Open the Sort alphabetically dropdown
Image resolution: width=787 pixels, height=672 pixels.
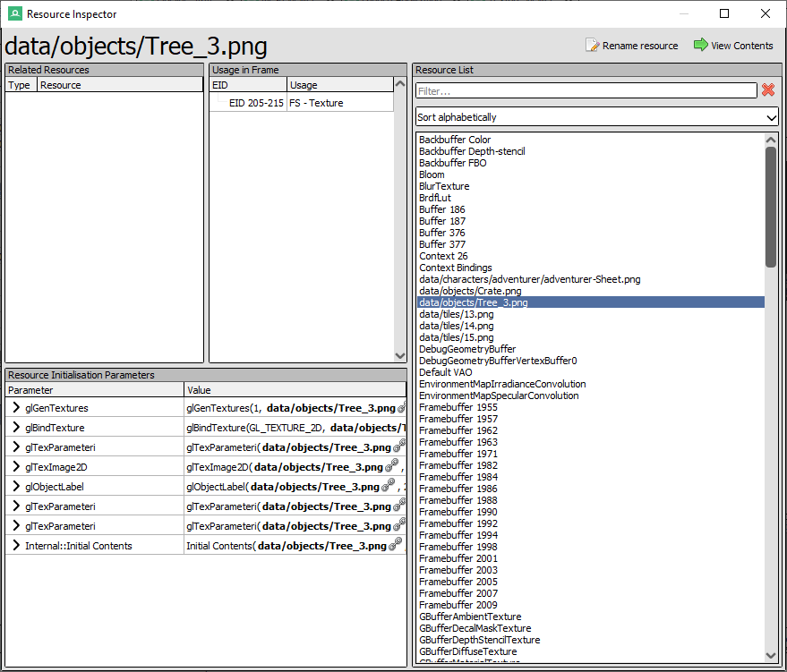(x=596, y=117)
